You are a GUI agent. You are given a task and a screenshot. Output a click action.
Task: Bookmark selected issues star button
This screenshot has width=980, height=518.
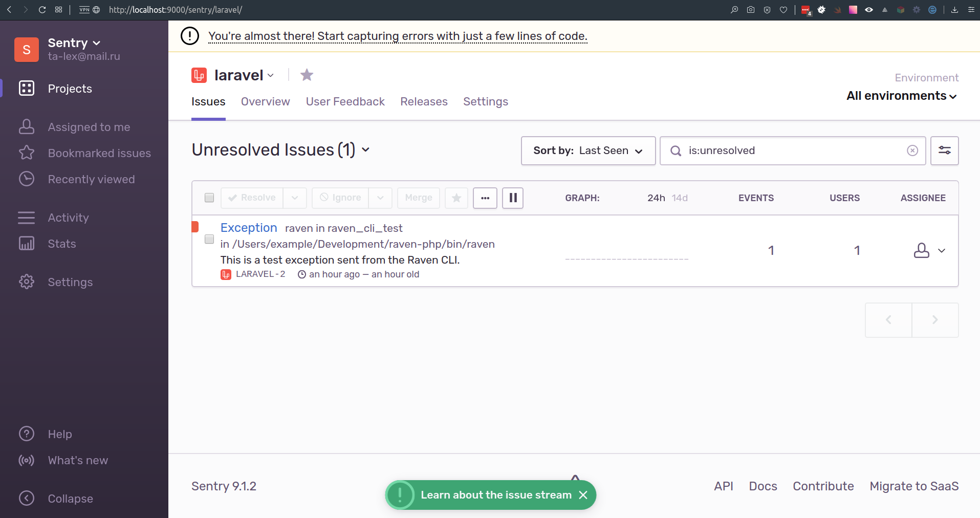click(456, 198)
